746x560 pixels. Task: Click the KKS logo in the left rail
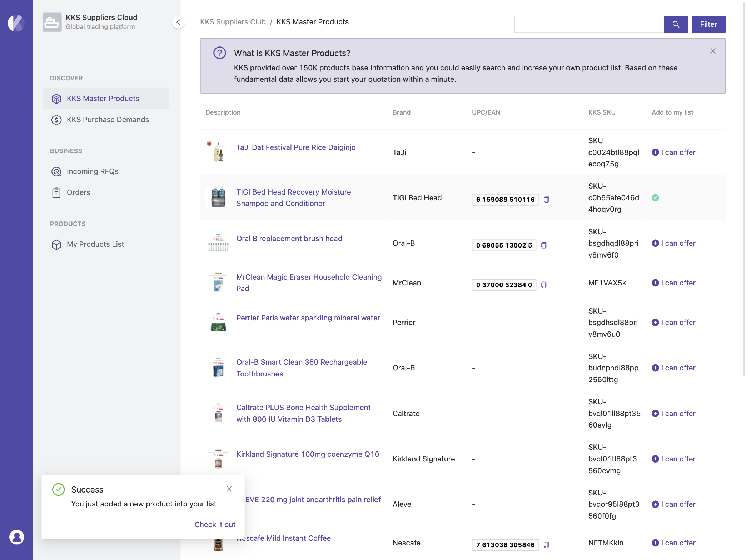[x=16, y=24]
